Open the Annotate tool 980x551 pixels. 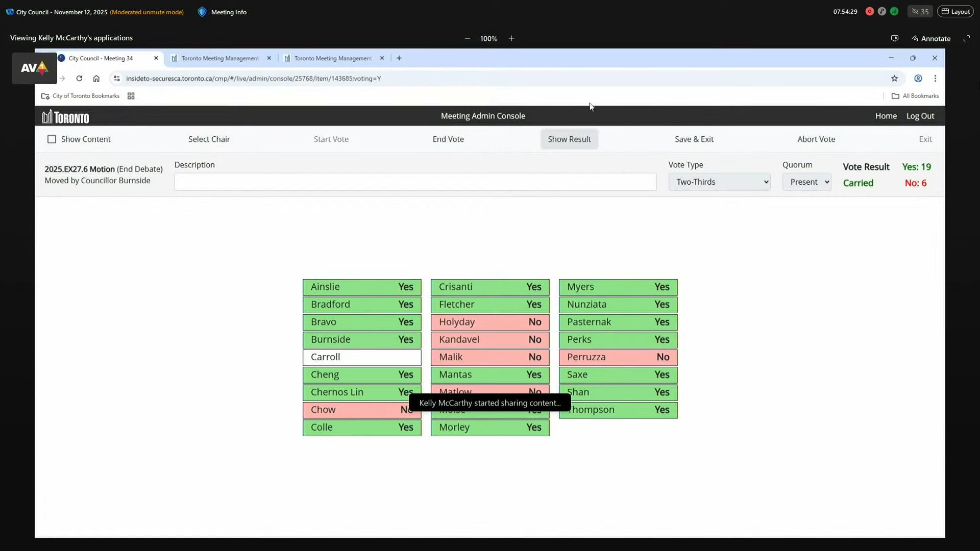point(931,38)
